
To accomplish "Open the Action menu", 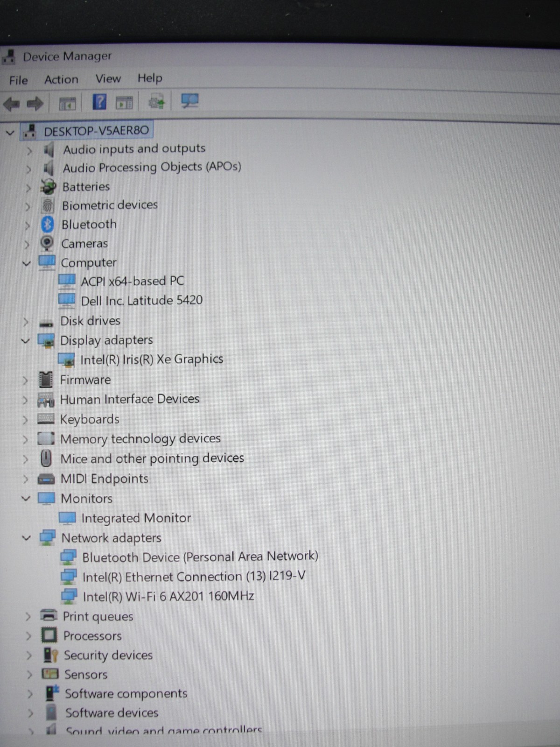I will coord(61,79).
